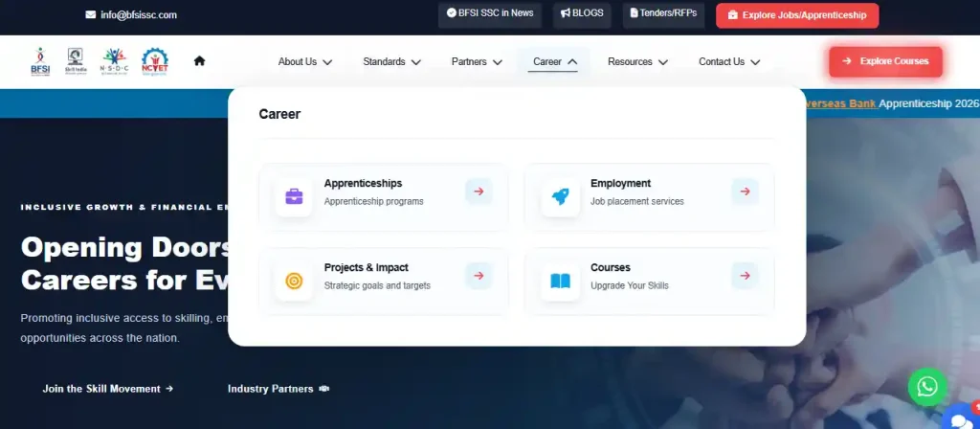
Task: Click the BFSI logo
Action: 40,61
